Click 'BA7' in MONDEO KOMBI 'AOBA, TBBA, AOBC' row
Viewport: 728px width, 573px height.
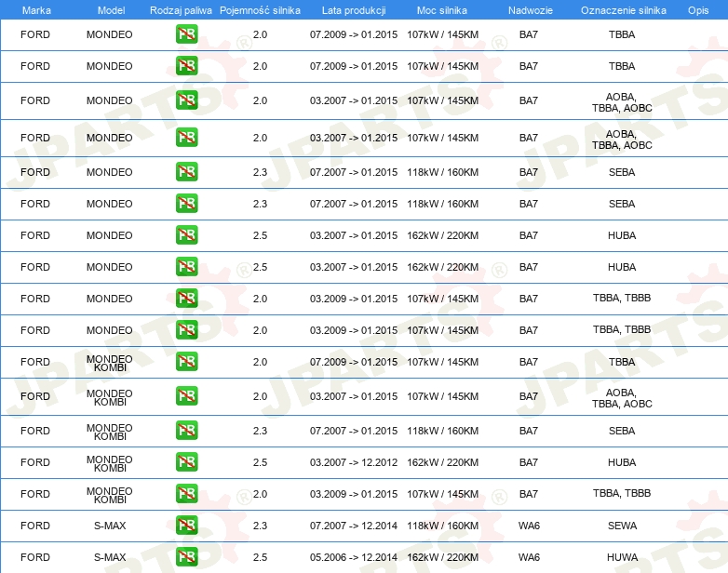[529, 396]
